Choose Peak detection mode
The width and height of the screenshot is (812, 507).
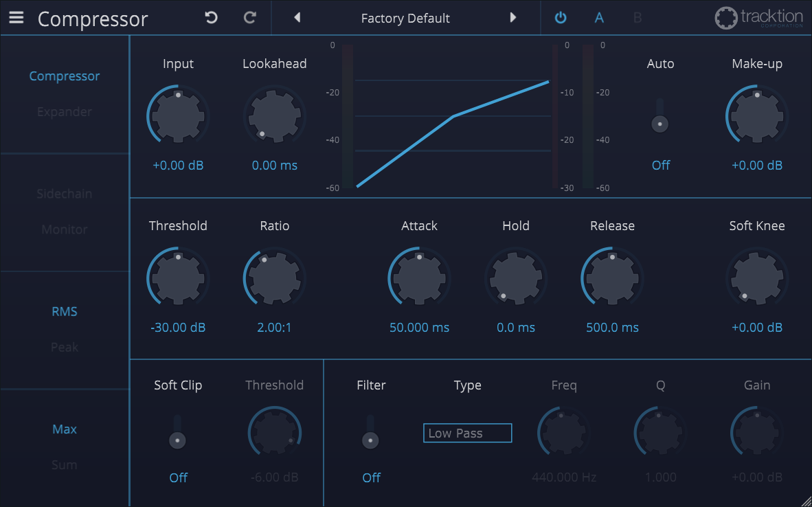pyautogui.click(x=65, y=347)
